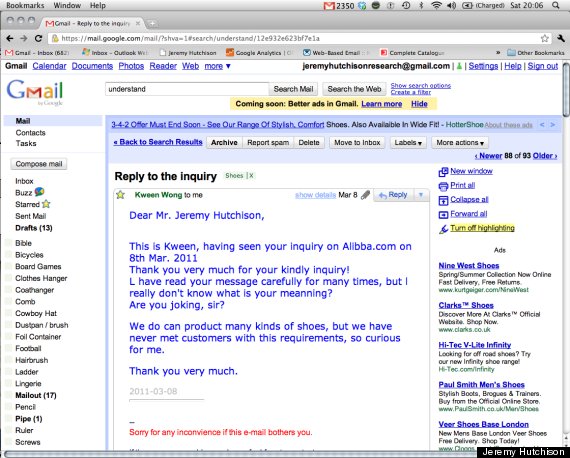Open the More actions dropdown
The width and height of the screenshot is (570, 458).
(x=460, y=143)
